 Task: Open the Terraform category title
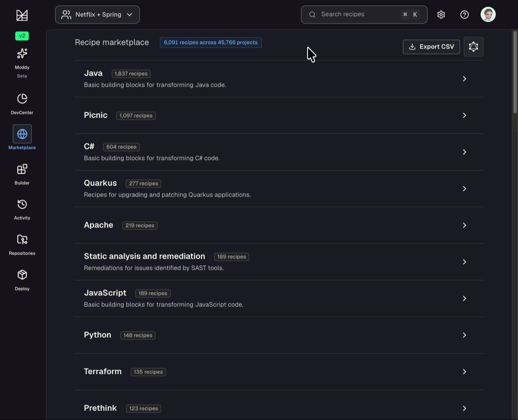pyautogui.click(x=103, y=371)
